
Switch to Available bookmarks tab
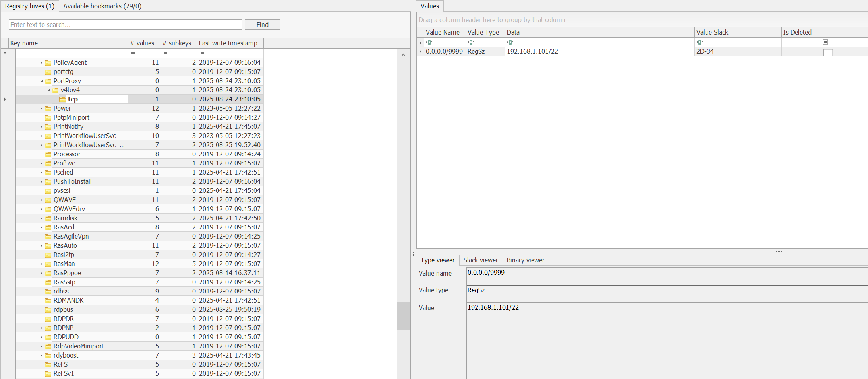[102, 6]
